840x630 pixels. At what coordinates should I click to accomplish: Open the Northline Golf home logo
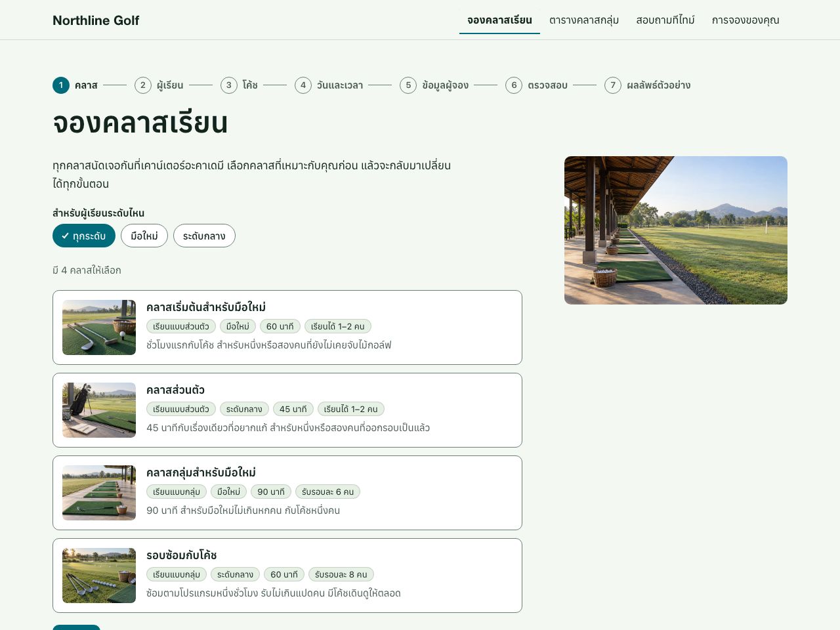tap(96, 20)
